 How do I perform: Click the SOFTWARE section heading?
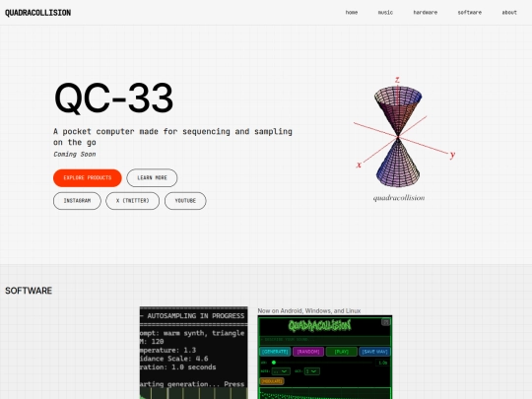[29, 291]
